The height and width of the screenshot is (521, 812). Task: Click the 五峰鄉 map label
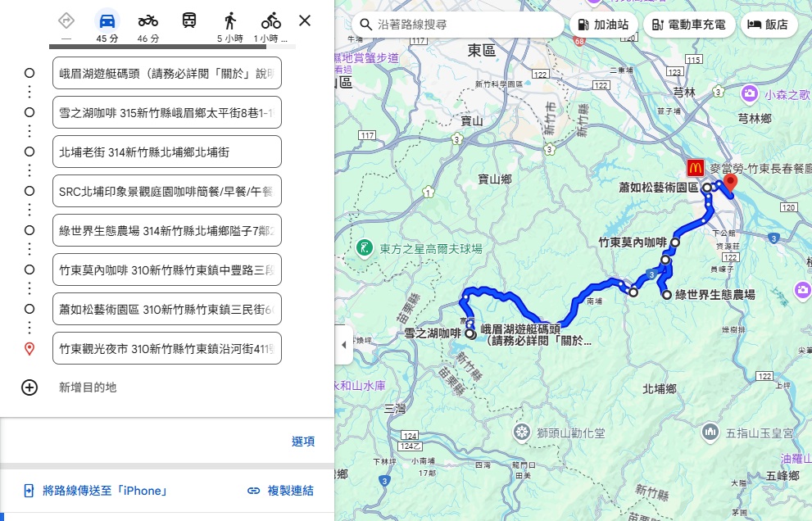point(783,475)
